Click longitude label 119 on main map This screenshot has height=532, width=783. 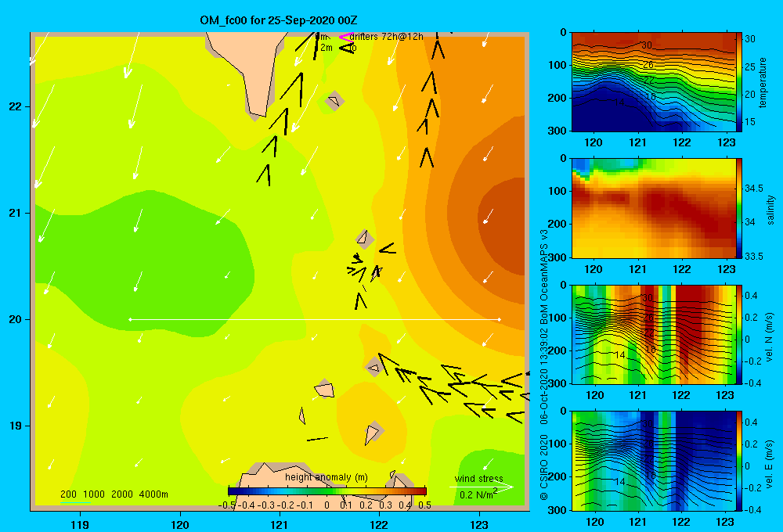[80, 524]
